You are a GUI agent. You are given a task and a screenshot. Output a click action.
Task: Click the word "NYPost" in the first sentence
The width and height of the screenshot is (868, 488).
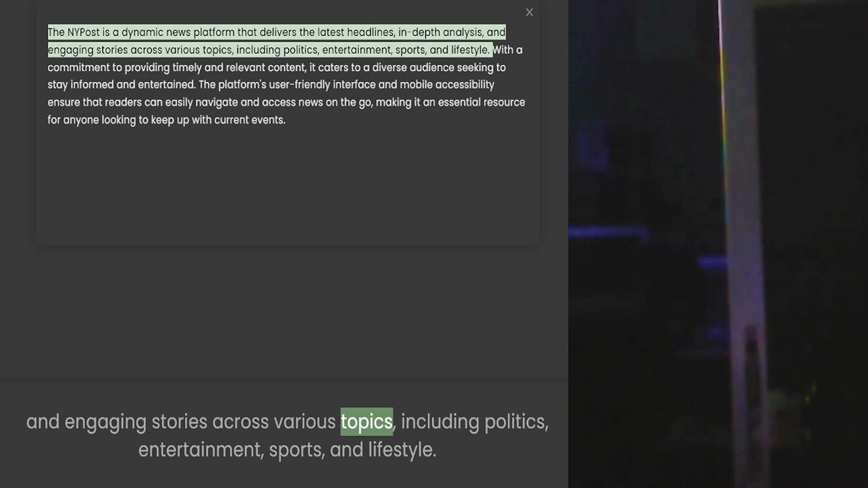point(83,33)
